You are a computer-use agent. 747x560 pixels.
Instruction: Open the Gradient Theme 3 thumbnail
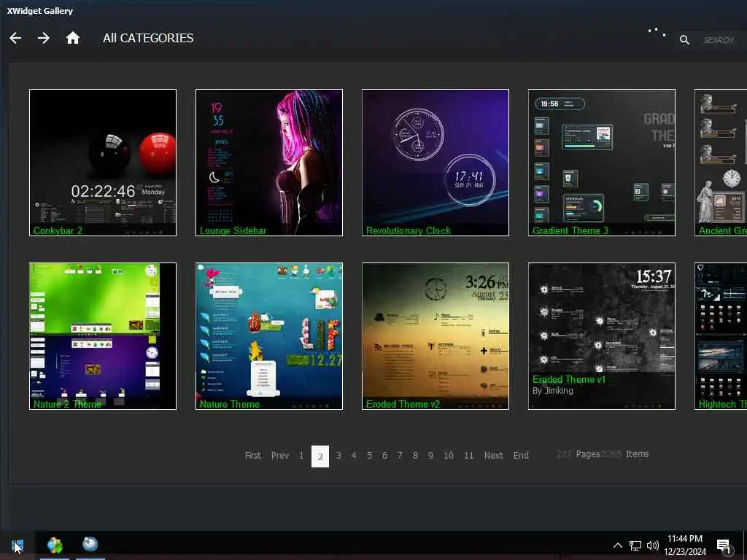coord(602,163)
